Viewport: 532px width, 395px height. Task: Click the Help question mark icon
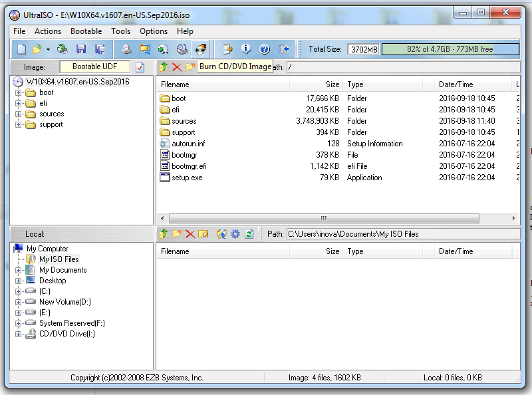[x=265, y=49]
